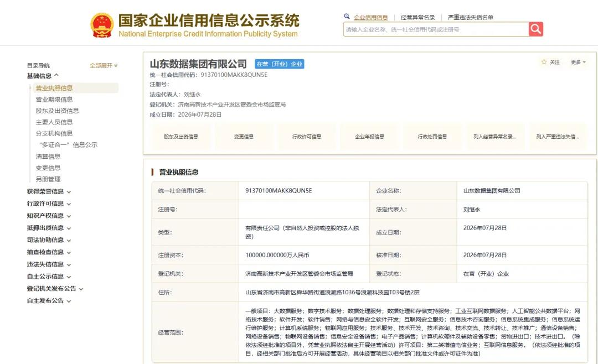Viewport: 598px width, 364px height.
Task: Click the 在营（开业）企业 status badge
Action: point(280,64)
